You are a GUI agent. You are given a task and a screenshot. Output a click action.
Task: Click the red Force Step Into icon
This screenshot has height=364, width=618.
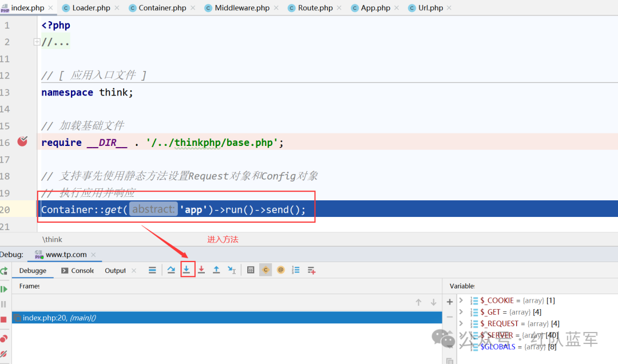pyautogui.click(x=201, y=270)
